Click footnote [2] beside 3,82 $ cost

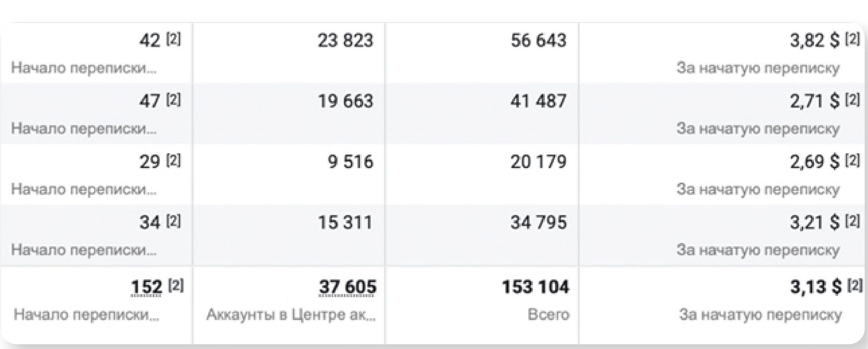click(853, 39)
